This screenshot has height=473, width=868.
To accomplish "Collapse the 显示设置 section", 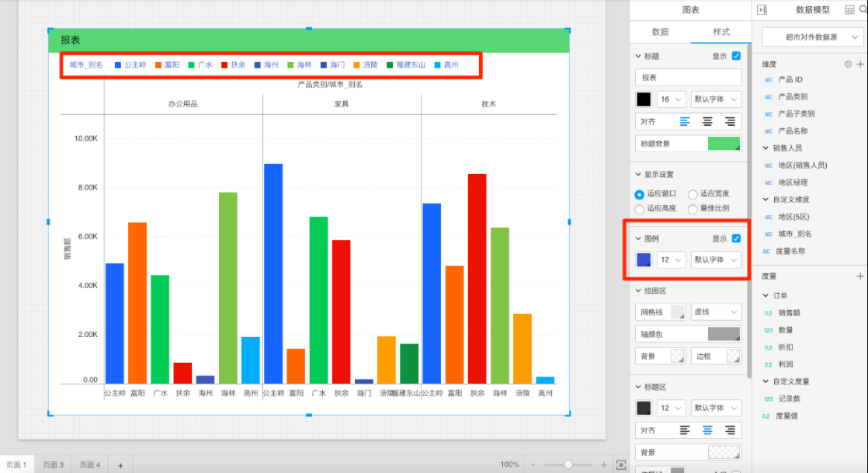I will tap(638, 175).
